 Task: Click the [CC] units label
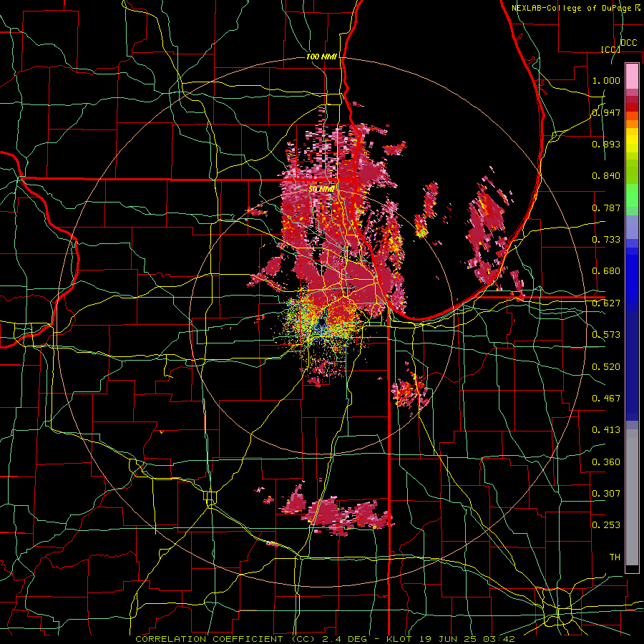(610, 49)
